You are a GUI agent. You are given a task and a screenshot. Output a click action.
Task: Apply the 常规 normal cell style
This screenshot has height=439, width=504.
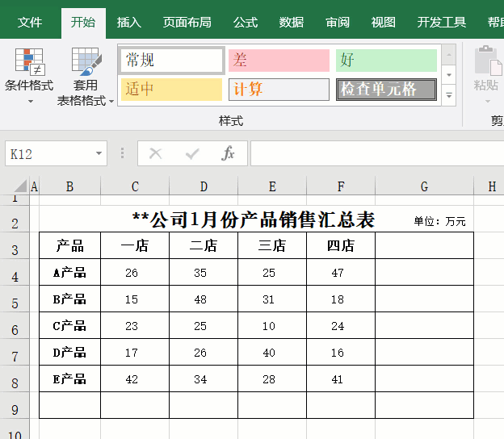click(171, 61)
